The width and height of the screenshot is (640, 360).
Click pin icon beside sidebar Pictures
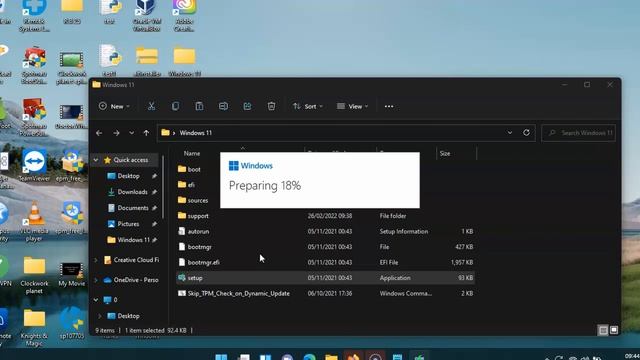coord(154,224)
